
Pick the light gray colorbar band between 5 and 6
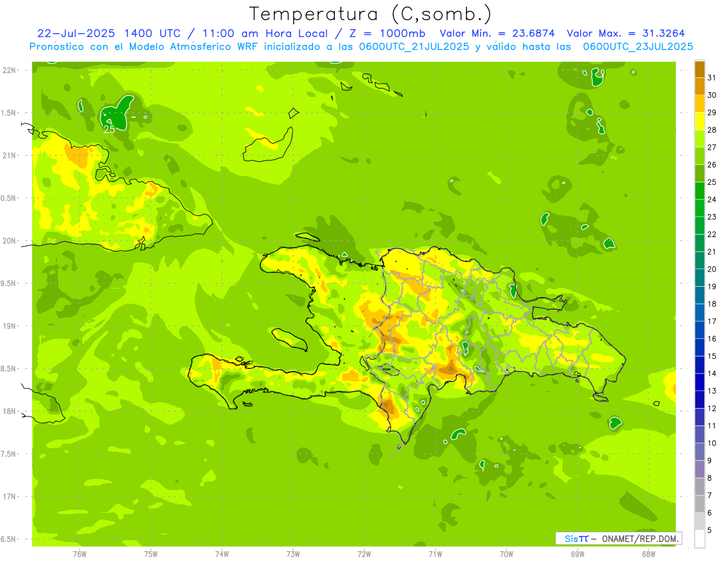coord(699,521)
